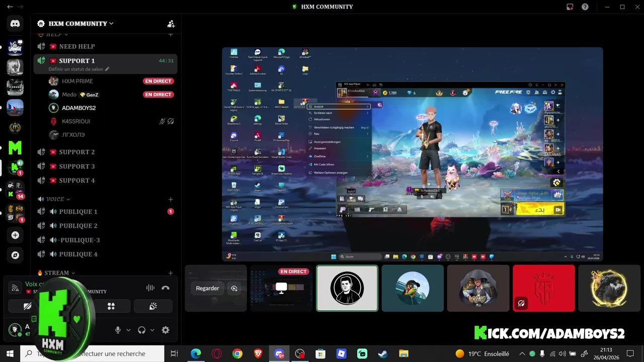Image resolution: width=644 pixels, height=362 pixels.
Task: Open headphone output options arrow
Action: click(152, 330)
